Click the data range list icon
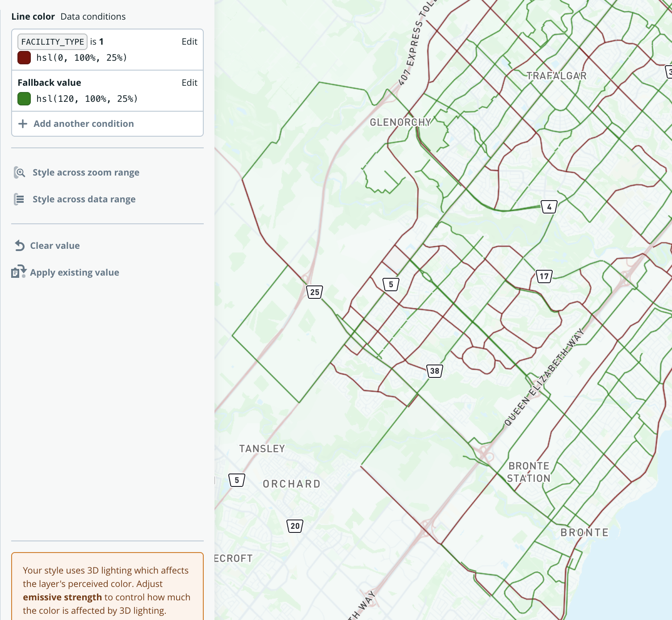The width and height of the screenshot is (672, 620). click(x=19, y=199)
